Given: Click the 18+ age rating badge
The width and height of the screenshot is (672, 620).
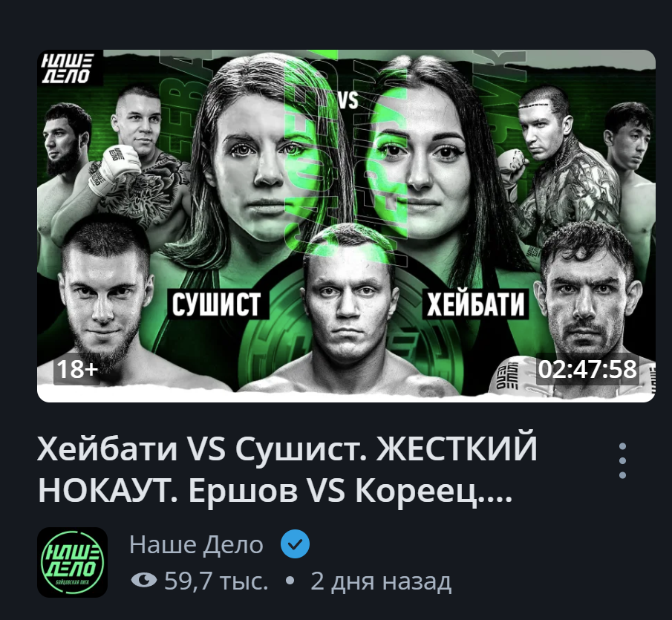Looking at the screenshot, I should [x=77, y=369].
